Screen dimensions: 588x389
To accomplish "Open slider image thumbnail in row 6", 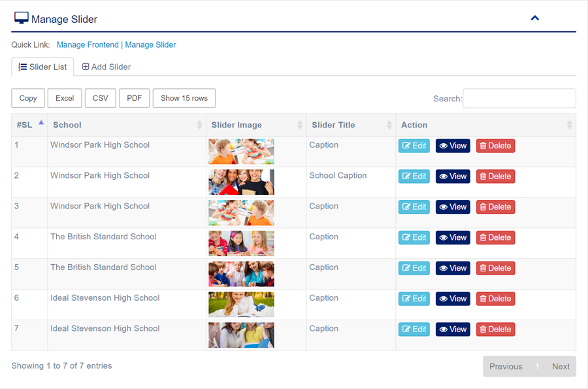I will 241,305.
